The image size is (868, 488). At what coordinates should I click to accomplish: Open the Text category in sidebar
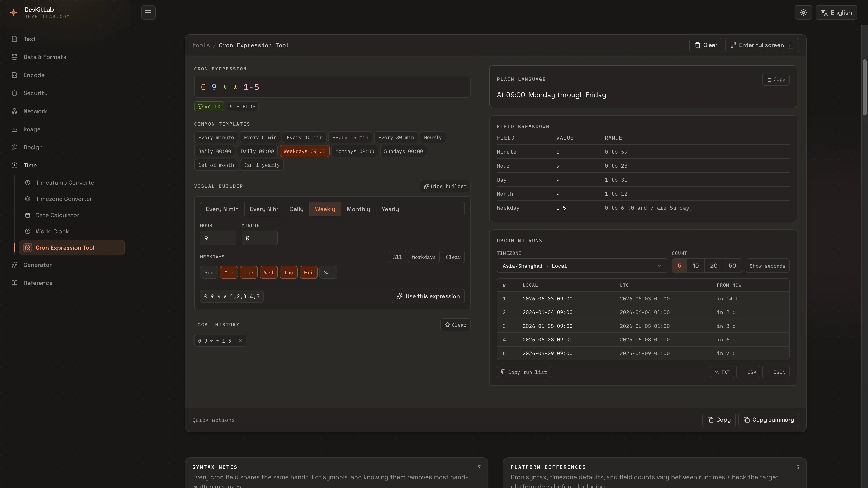(x=65, y=39)
